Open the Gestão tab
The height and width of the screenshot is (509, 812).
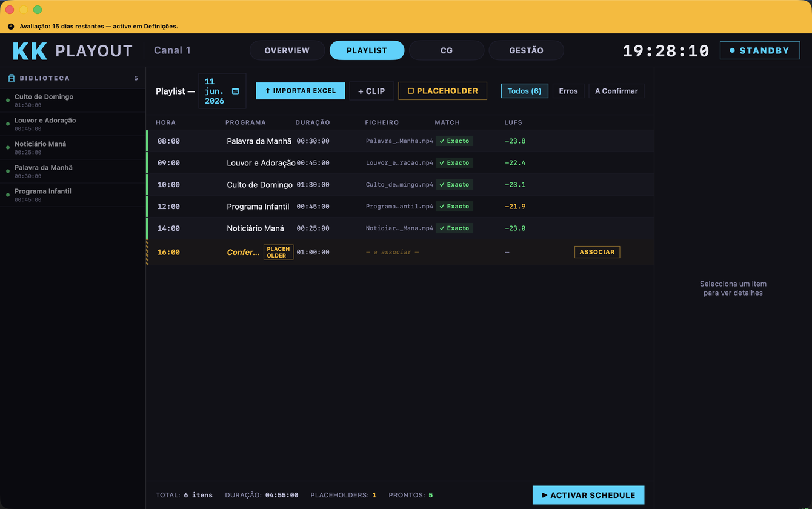click(x=526, y=50)
